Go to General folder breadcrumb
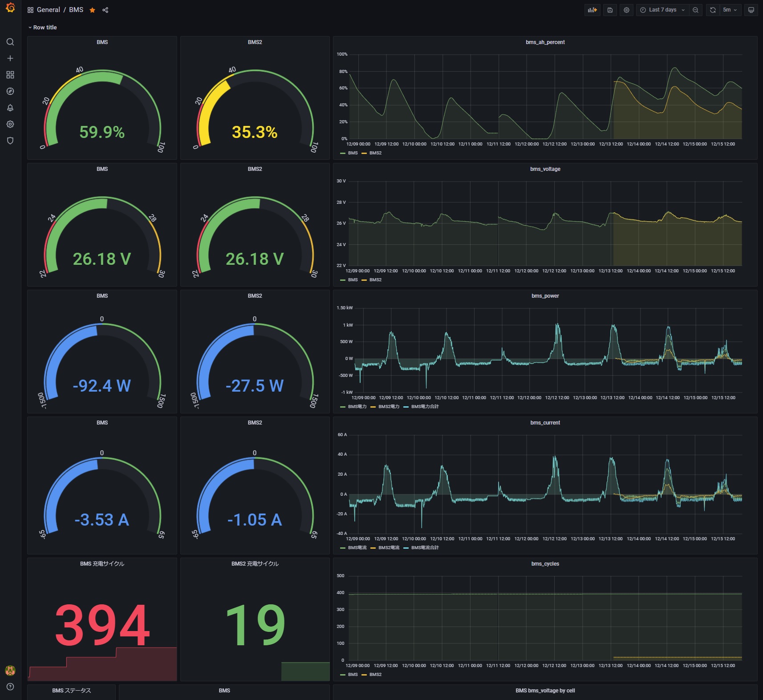The height and width of the screenshot is (700, 763). coord(48,10)
